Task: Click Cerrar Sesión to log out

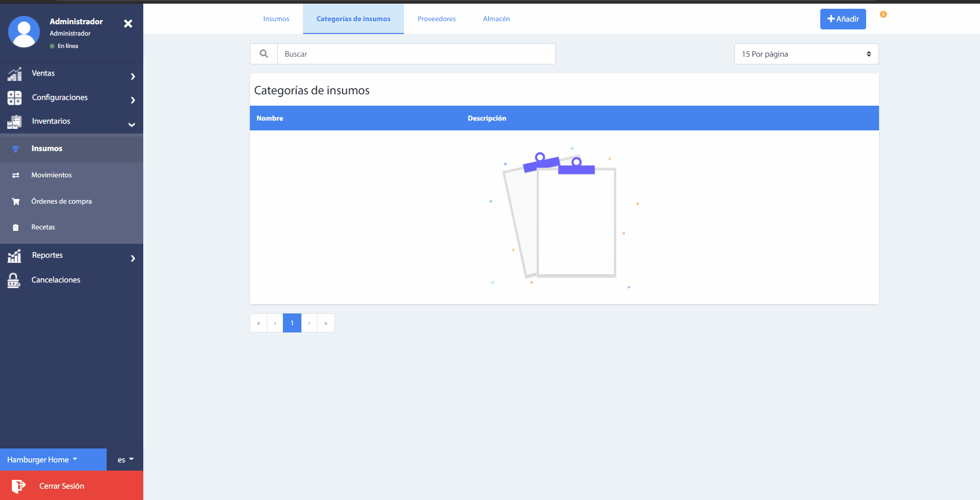Action: click(x=62, y=486)
